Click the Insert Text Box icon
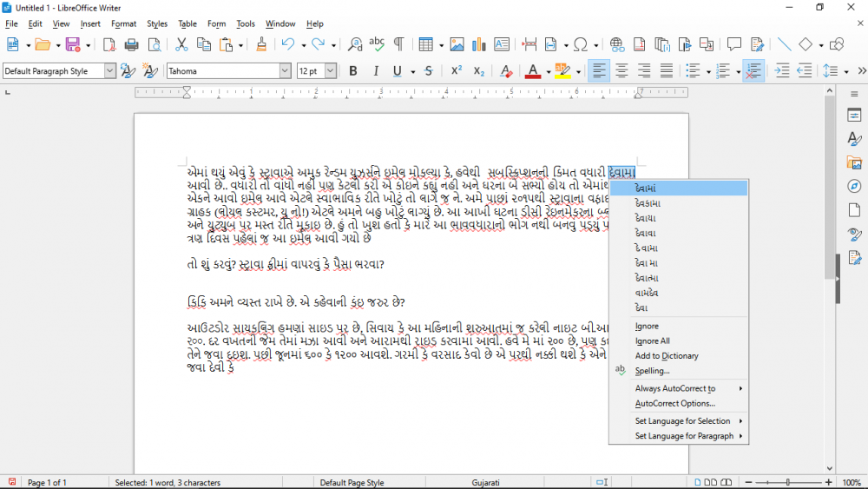The width and height of the screenshot is (868, 489). pos(502,44)
